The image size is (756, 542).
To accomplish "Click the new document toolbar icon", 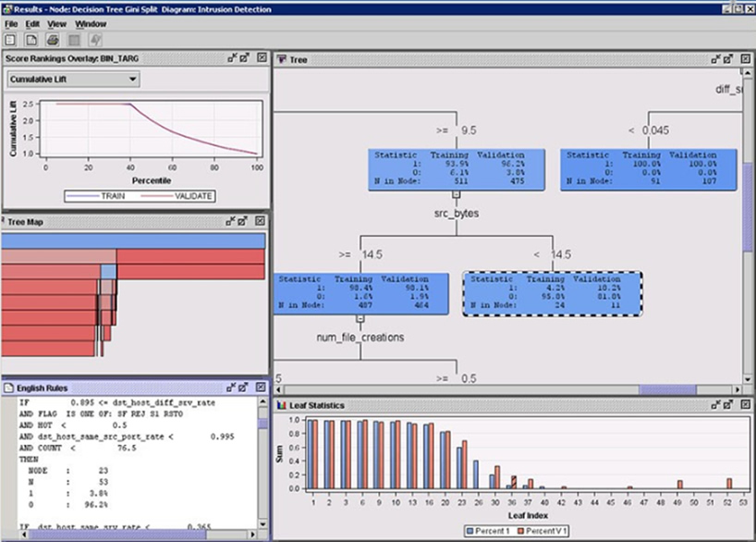I will point(30,40).
